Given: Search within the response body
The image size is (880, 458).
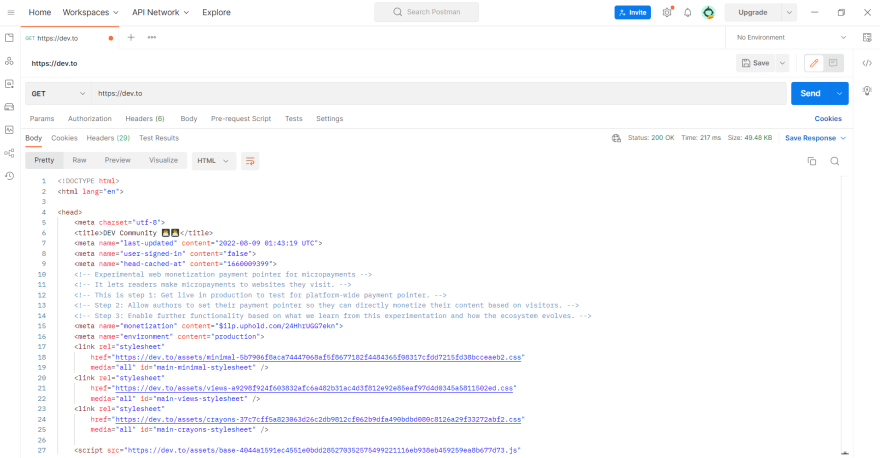Looking at the screenshot, I should click(x=835, y=161).
